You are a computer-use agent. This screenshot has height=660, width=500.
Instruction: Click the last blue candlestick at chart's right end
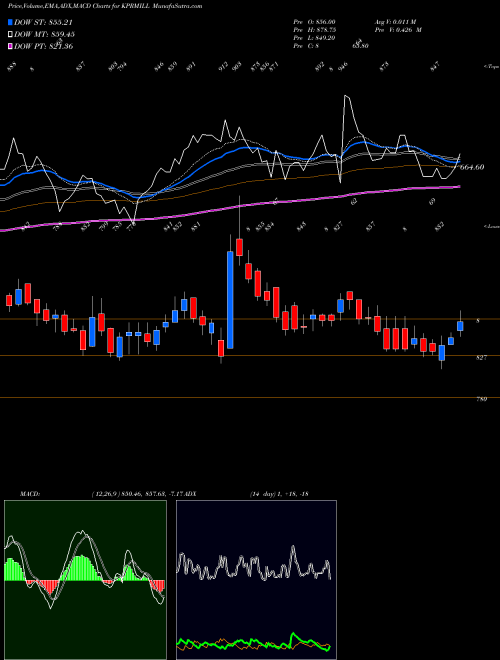pyautogui.click(x=460, y=326)
